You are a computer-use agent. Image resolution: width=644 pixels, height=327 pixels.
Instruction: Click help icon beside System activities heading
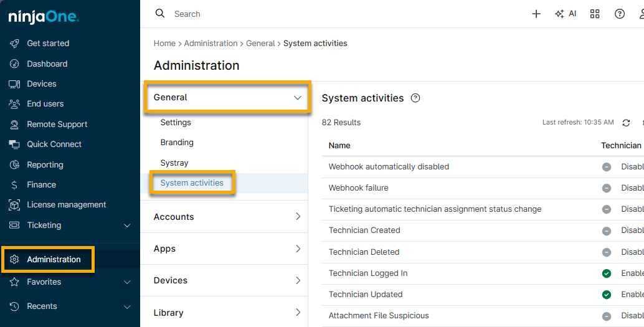(416, 98)
